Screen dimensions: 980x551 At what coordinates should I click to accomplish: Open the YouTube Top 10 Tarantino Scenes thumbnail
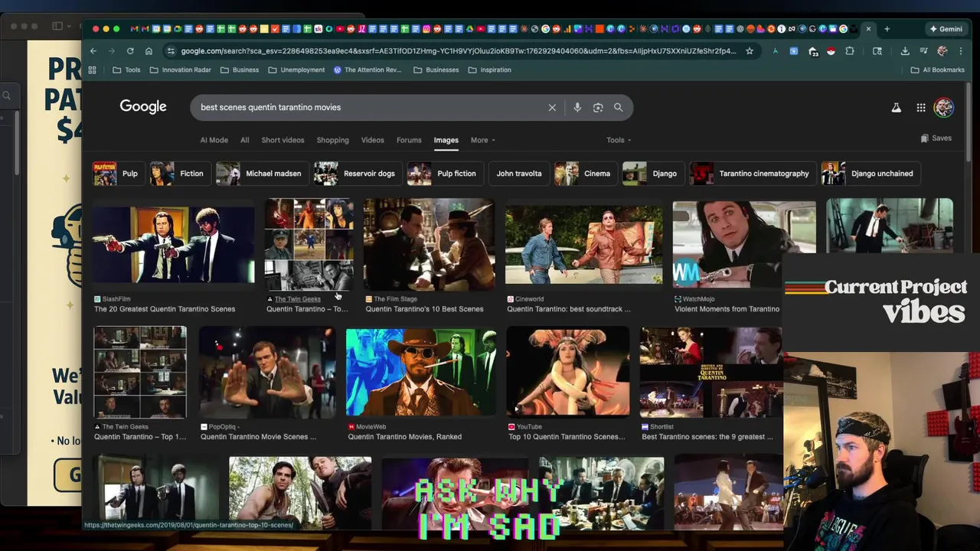point(568,373)
